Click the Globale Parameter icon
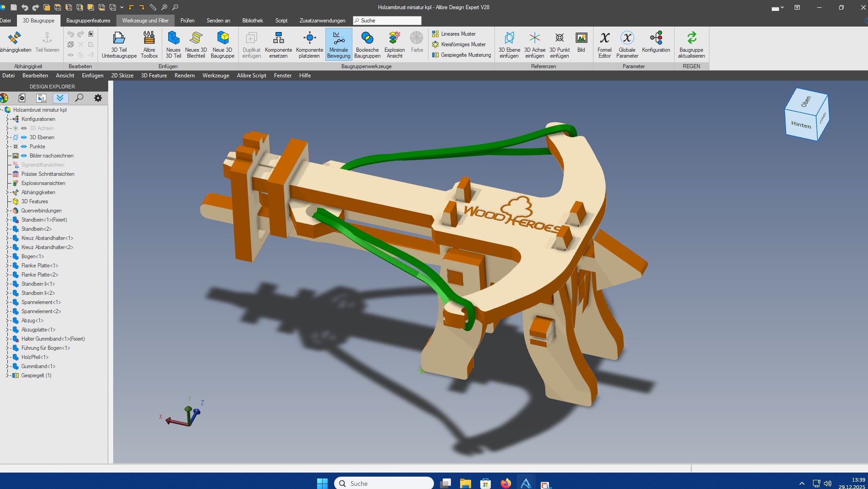 tap(627, 38)
